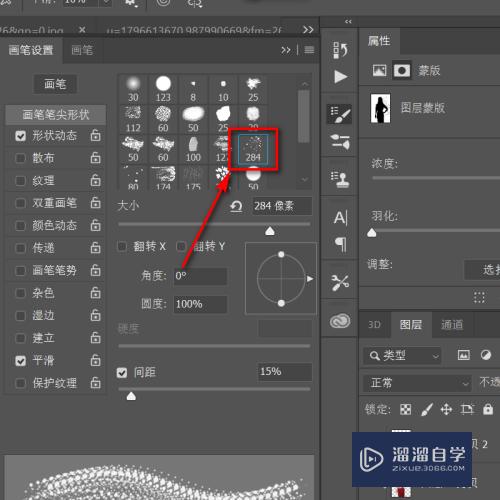The image size is (500, 500).
Task: Open the Brush Settings panel icon
Action: pos(339,113)
